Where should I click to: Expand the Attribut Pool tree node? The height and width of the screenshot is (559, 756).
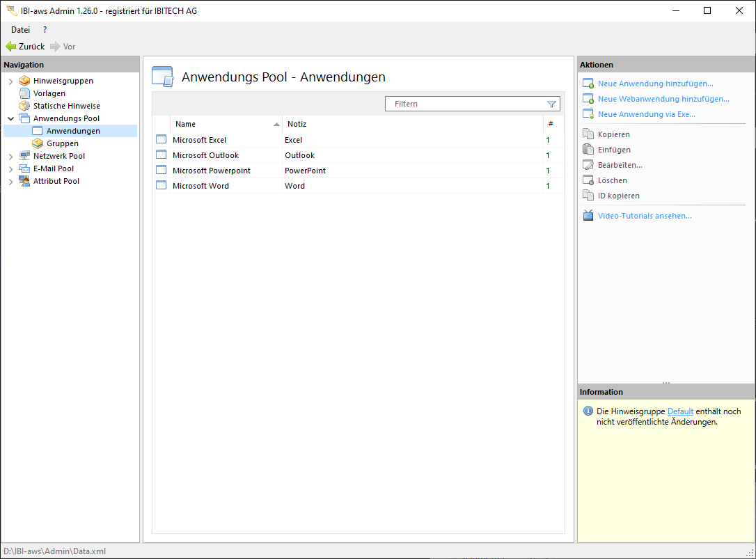[10, 182]
